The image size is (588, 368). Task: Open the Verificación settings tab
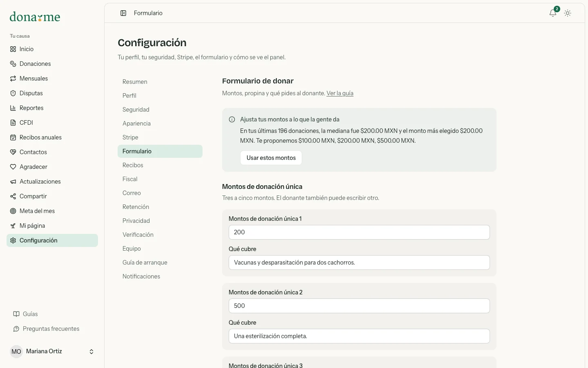160,235
